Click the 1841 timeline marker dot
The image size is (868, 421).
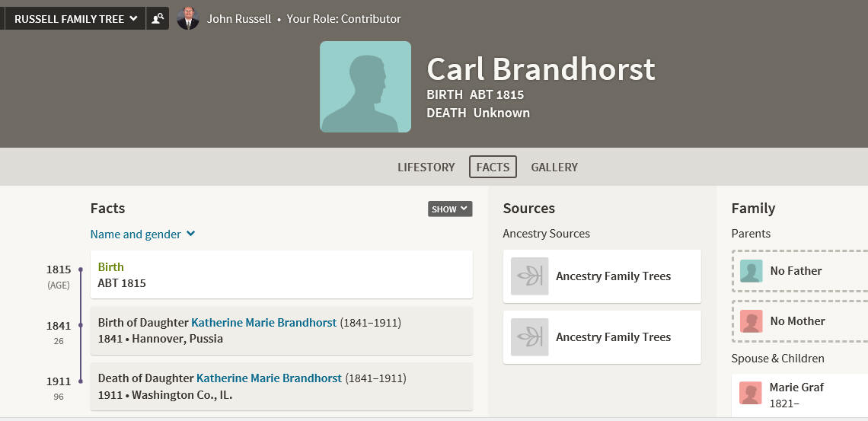pos(80,325)
